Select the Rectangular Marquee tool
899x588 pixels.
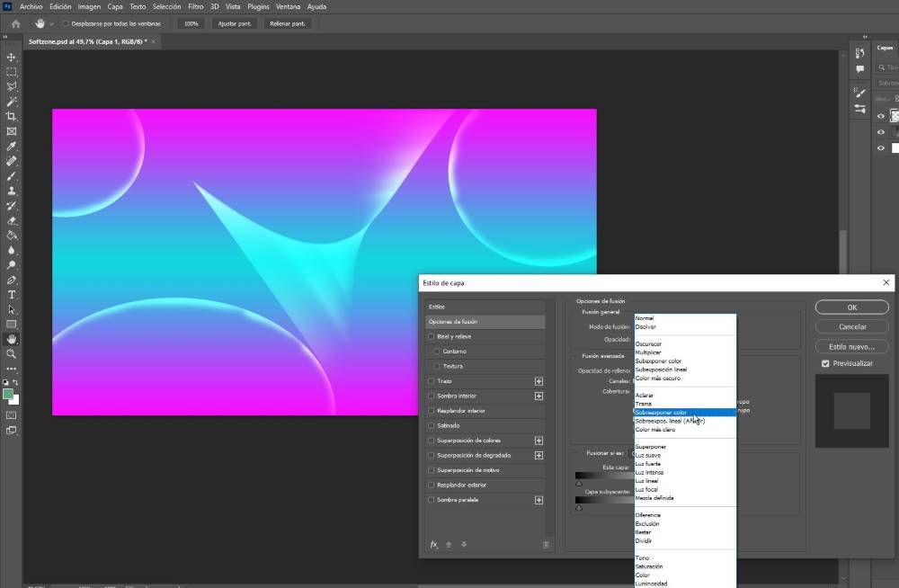coord(11,72)
